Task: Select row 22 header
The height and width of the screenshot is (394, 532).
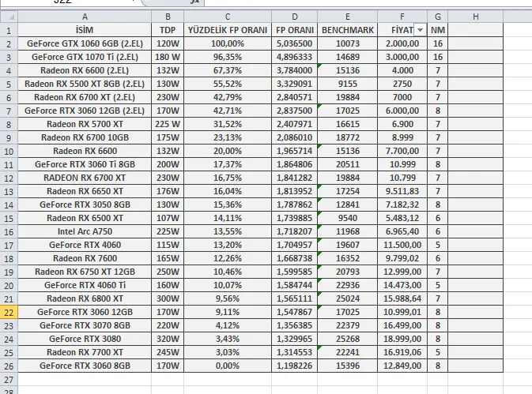Action: 9,312
